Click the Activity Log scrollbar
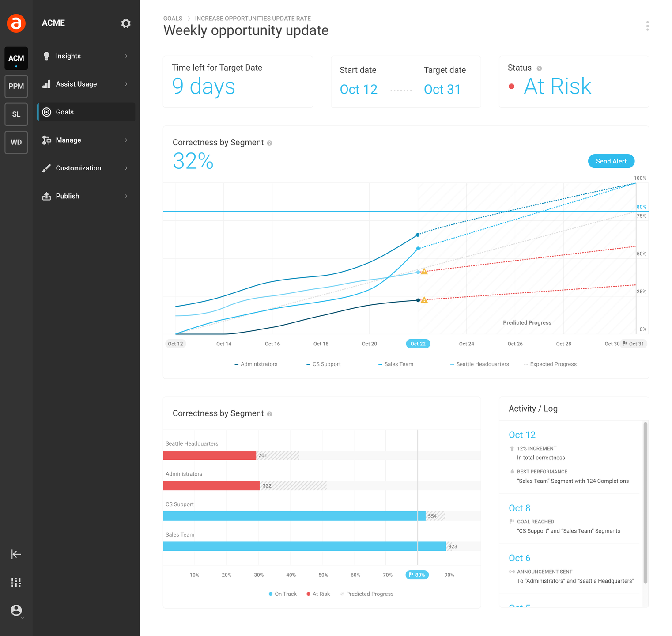The image size is (672, 636). point(645,503)
